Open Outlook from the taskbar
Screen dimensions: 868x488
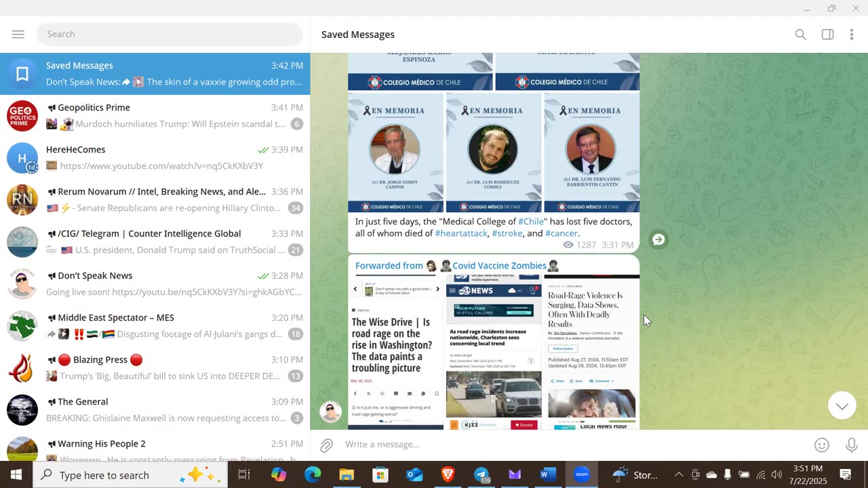coord(414,474)
